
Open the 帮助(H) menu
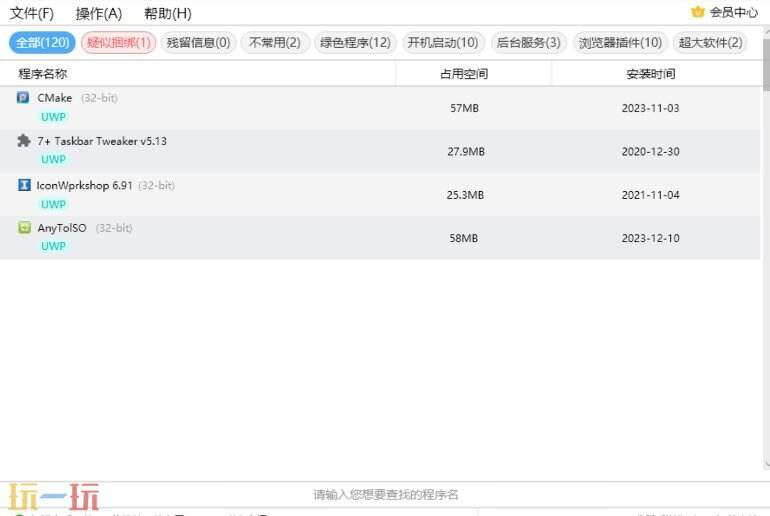click(x=168, y=13)
